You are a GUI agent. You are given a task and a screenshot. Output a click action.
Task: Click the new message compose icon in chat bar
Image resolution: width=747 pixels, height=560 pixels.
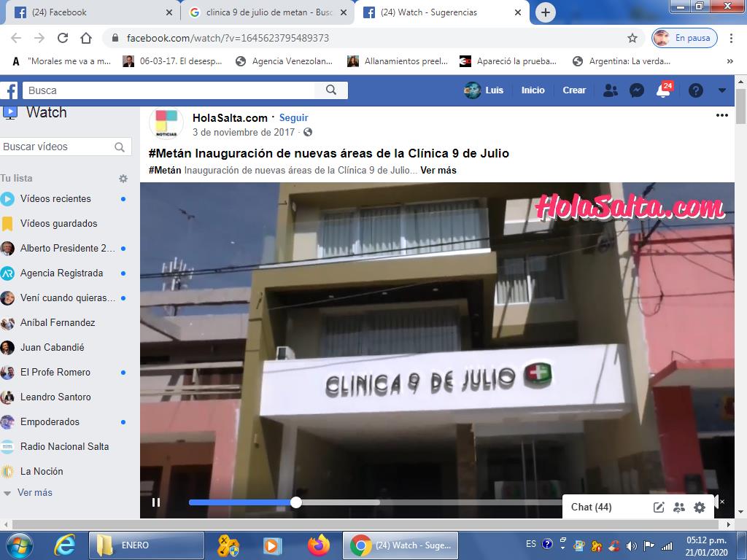tap(659, 507)
